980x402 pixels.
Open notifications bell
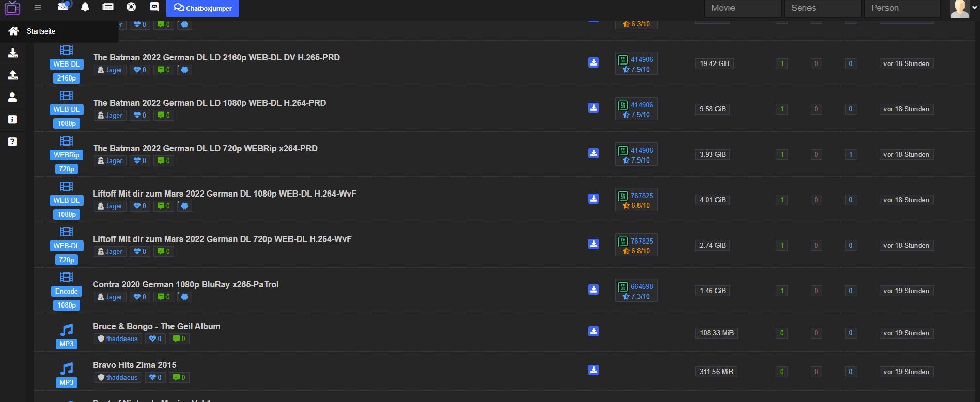click(x=85, y=7)
